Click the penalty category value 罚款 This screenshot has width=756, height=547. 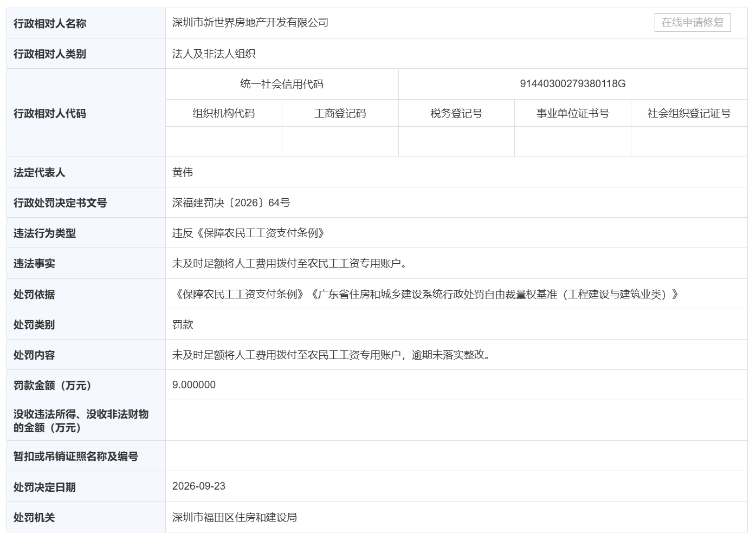(x=183, y=325)
